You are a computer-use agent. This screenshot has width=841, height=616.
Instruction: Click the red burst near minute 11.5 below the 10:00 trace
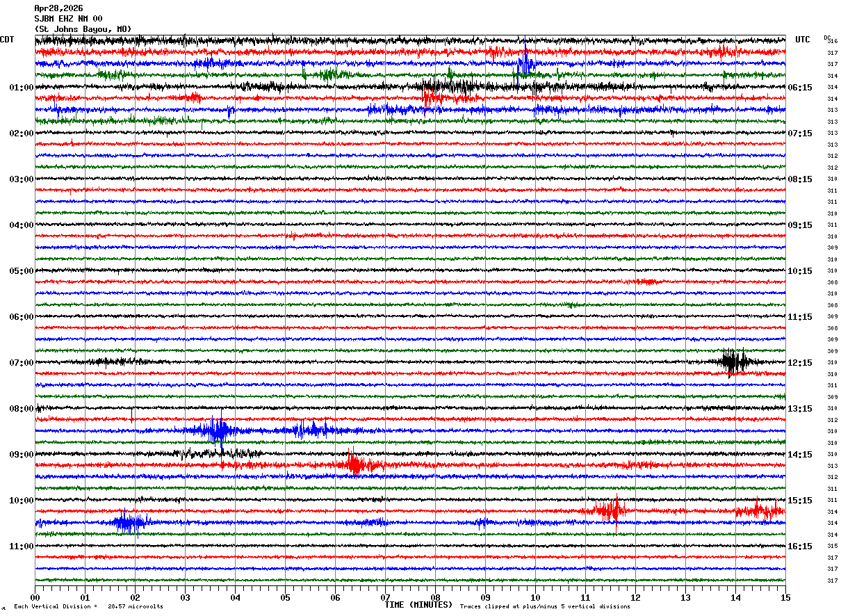tap(612, 512)
